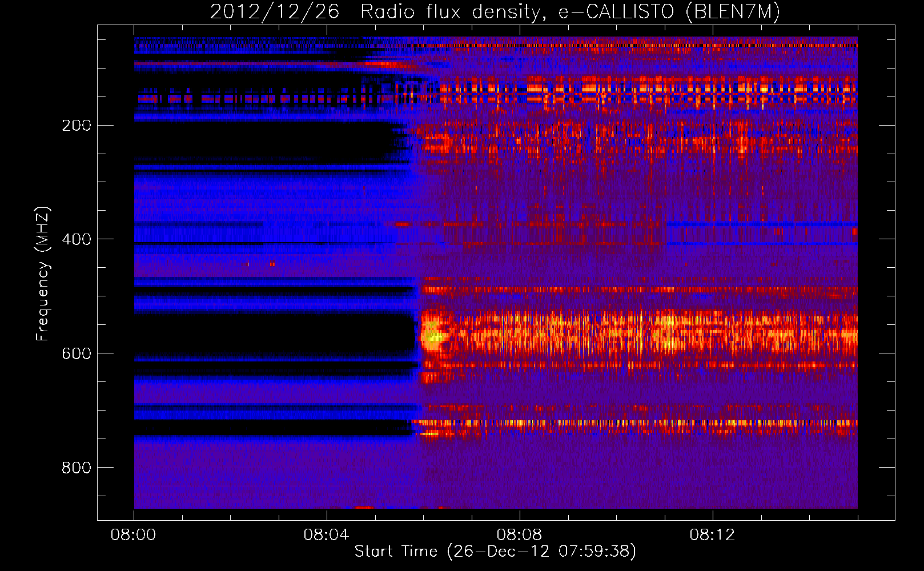This screenshot has height=571, width=924.
Task: Click the "08:12" time tick label
Action: [x=713, y=535]
